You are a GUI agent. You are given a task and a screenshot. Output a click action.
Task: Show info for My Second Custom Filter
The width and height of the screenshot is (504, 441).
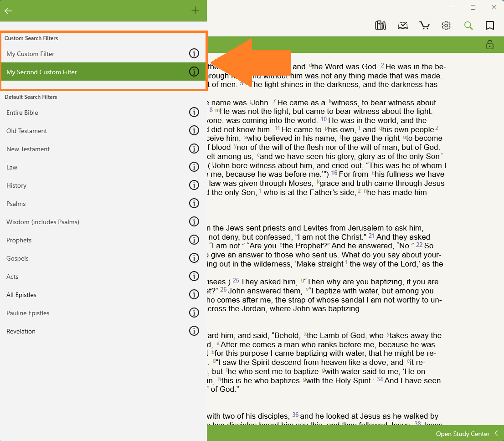194,72
